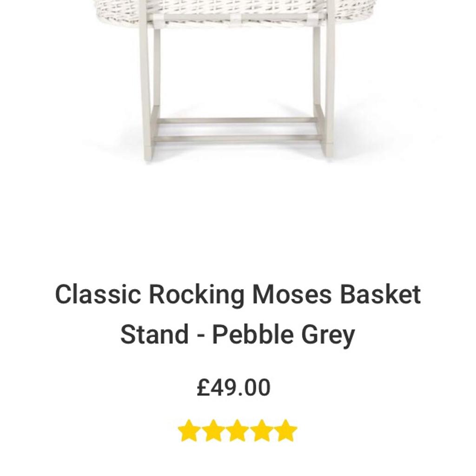Click the word "Basket" in the title
476x476 pixels.
pos(380,295)
